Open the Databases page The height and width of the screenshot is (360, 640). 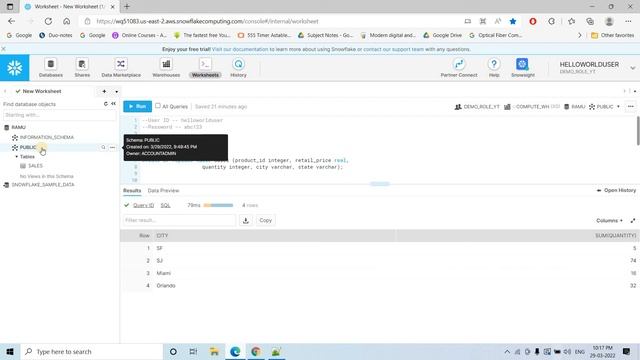coord(51,68)
